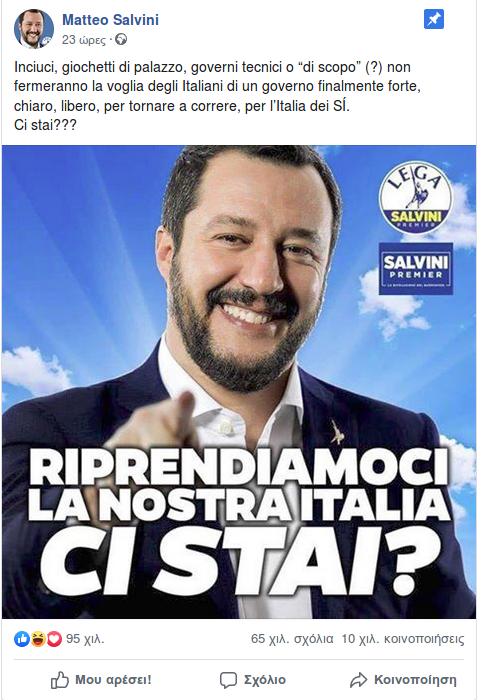The image size is (486, 700).
Task: Open the '65 χιλ. σχόλια' comments count
Action: [292, 639]
